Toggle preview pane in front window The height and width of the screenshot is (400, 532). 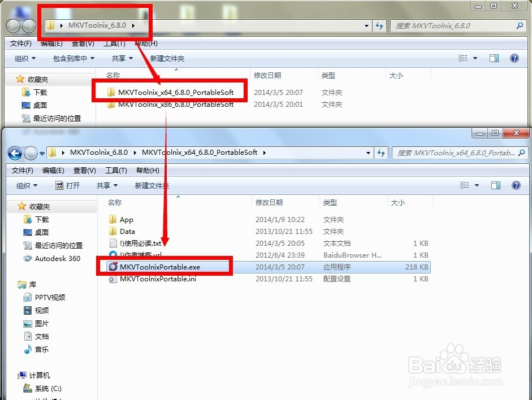(496, 185)
